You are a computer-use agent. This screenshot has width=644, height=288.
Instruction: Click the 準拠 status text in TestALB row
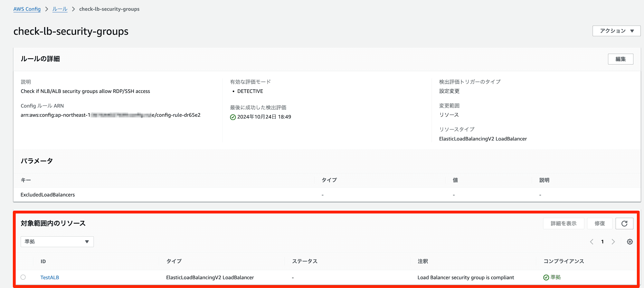click(555, 277)
